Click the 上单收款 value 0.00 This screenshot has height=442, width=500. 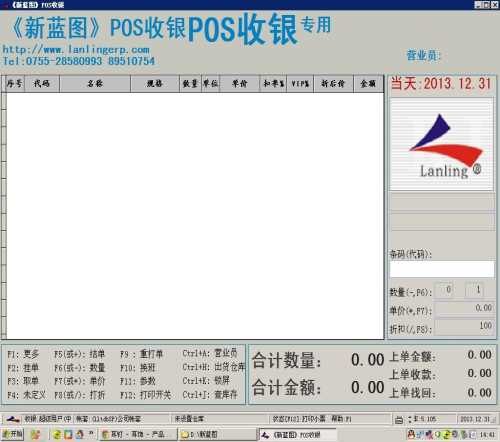coord(479,373)
